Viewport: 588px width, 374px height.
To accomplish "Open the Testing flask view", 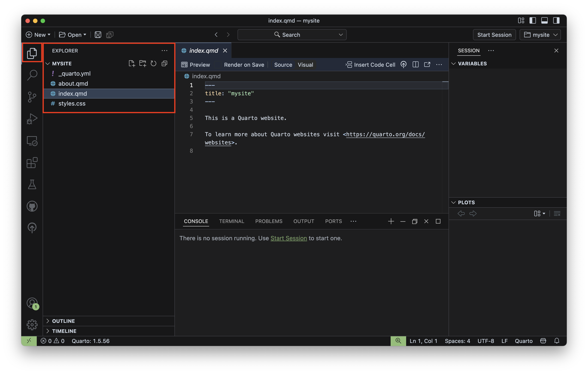I will pyautogui.click(x=32, y=184).
